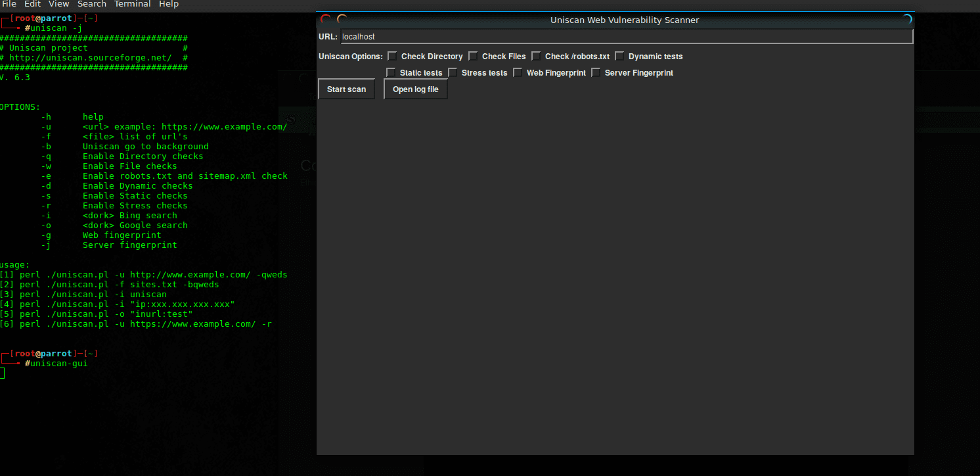980x476 pixels.
Task: Open the terminal File menu
Action: click(x=9, y=4)
